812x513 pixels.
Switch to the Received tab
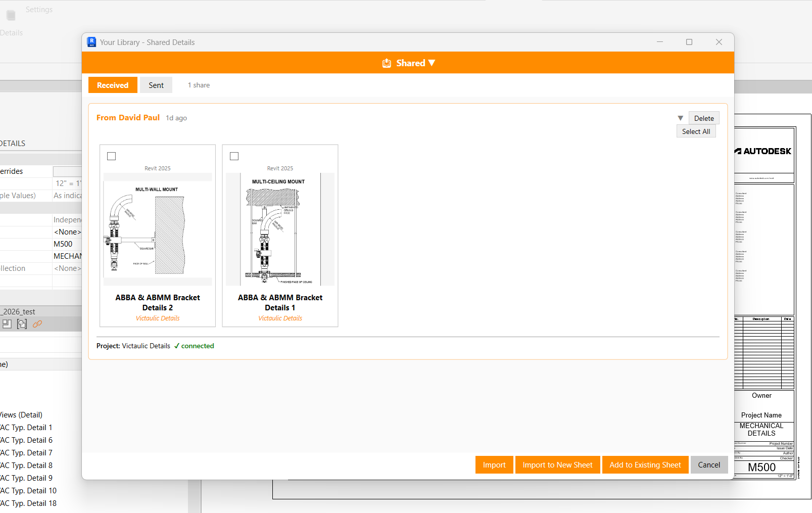[x=113, y=85]
